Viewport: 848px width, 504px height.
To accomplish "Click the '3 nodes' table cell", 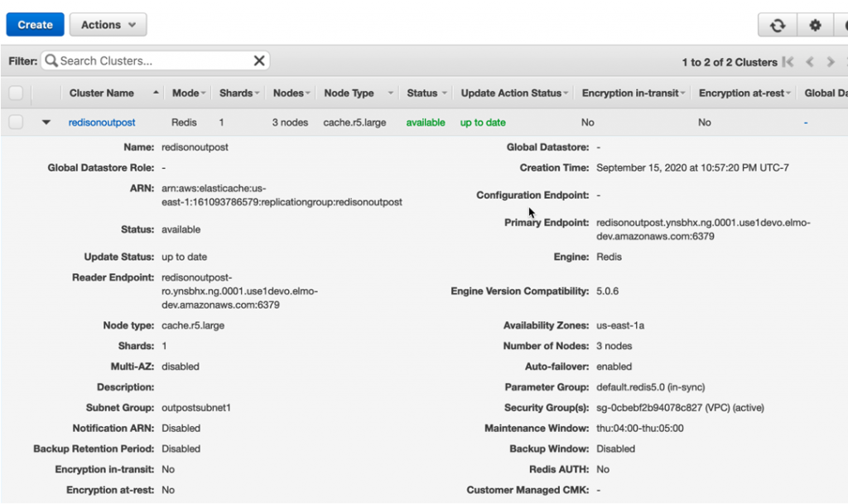I will [x=290, y=122].
